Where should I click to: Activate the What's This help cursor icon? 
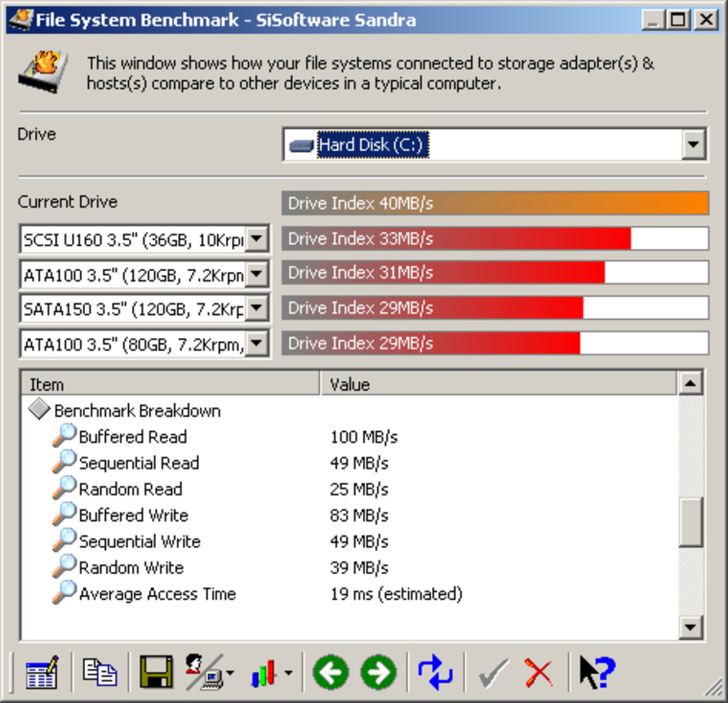pos(597,673)
